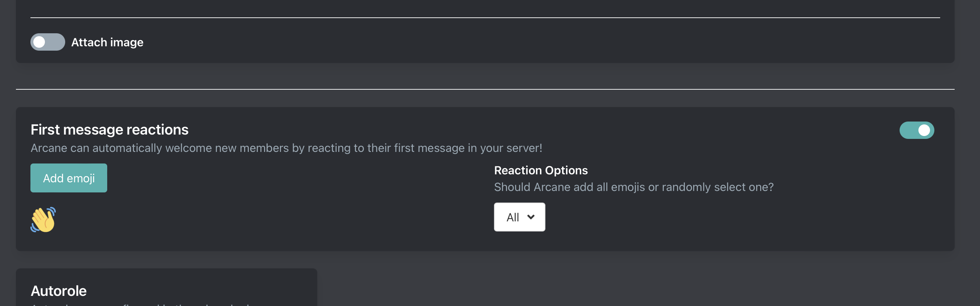Click the white knob of Attach image switch
This screenshot has height=306, width=980.
[x=39, y=42]
